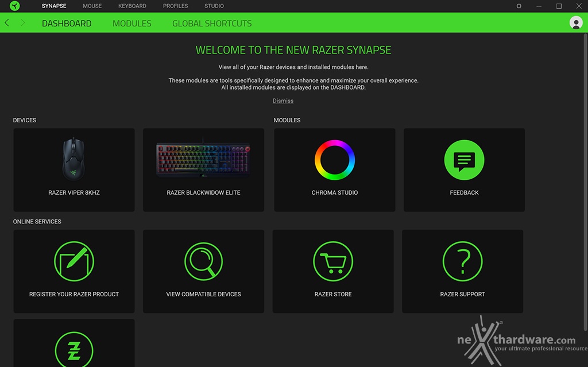Dismiss the welcome message
This screenshot has height=367, width=588.
click(x=283, y=101)
